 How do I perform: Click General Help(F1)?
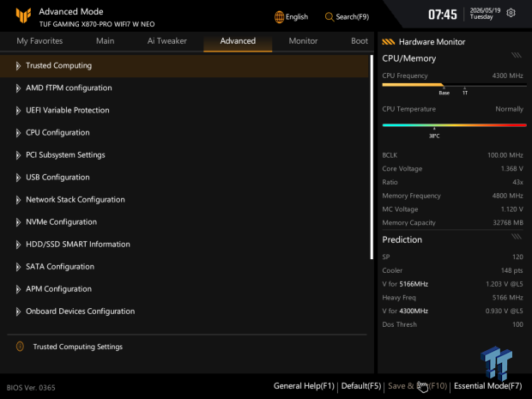coord(304,386)
